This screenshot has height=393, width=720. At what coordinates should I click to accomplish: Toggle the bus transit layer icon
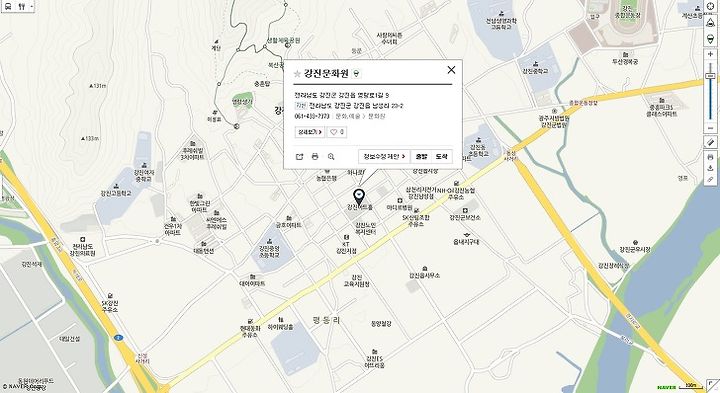tap(8, 6)
